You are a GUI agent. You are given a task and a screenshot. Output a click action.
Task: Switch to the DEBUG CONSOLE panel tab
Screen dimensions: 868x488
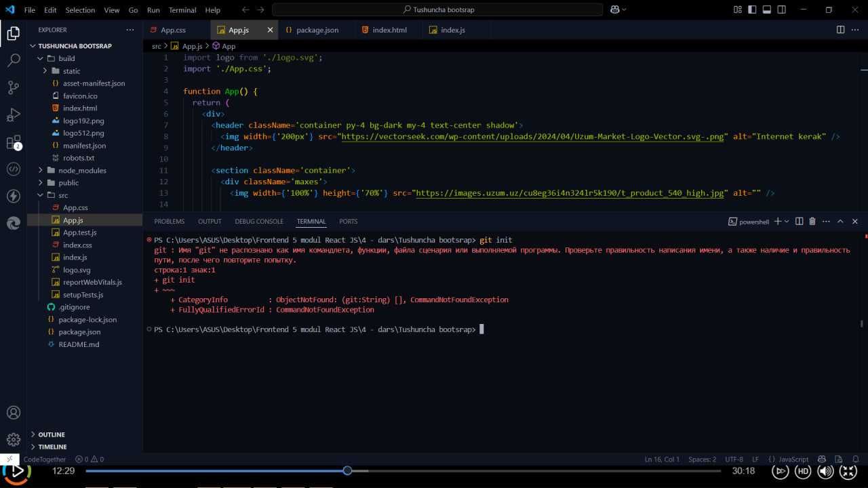259,222
